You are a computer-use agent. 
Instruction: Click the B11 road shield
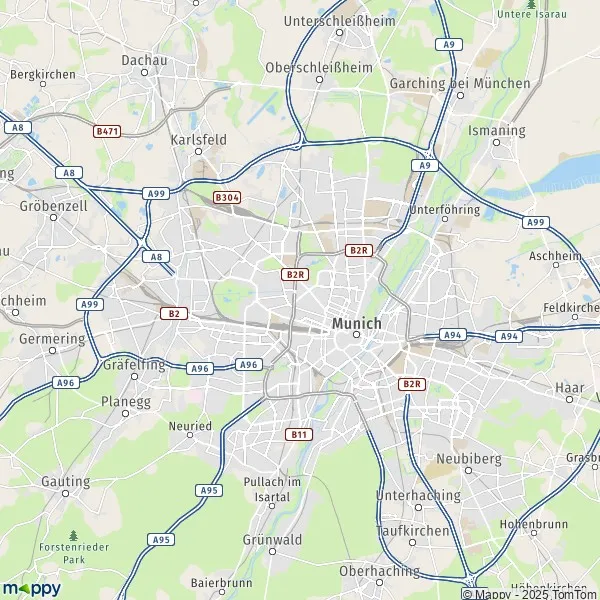[x=299, y=434]
